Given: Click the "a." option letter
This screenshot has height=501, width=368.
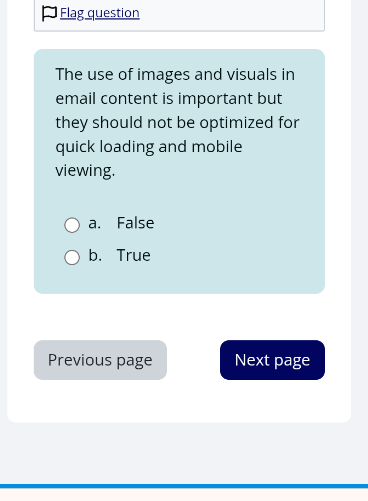Looking at the screenshot, I should tap(95, 223).
